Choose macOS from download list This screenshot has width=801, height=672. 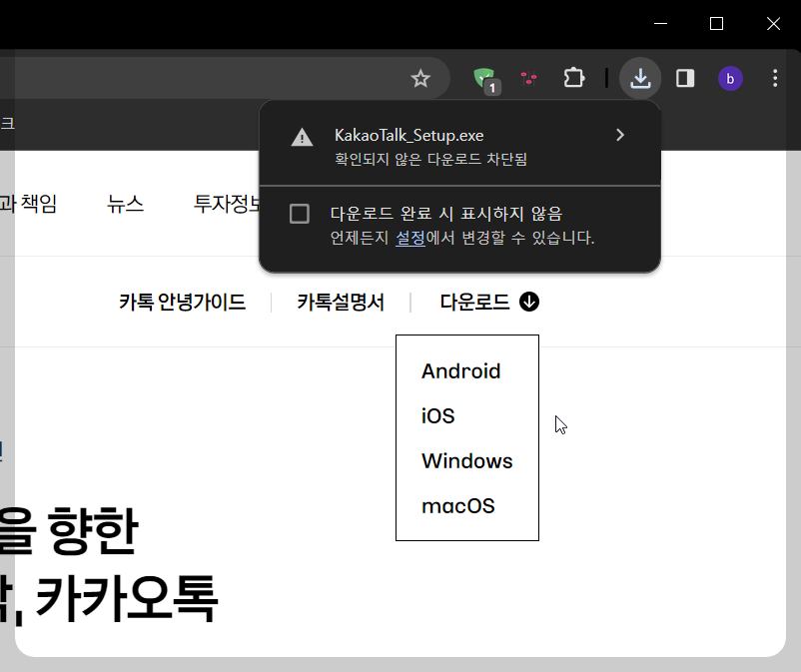point(458,506)
